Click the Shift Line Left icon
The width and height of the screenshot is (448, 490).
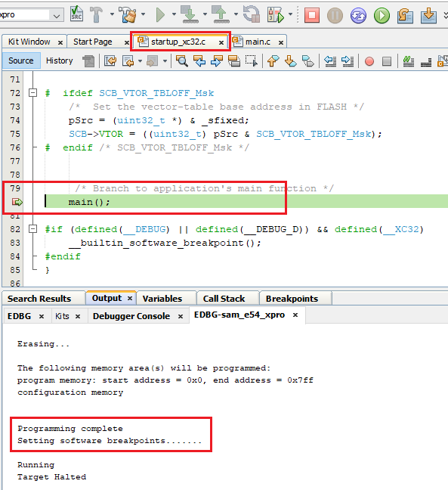coord(329,60)
